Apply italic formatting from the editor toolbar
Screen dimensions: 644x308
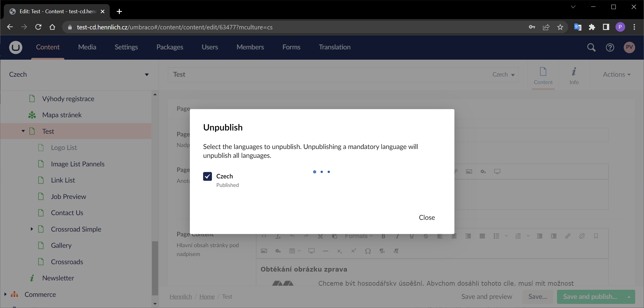click(397, 236)
